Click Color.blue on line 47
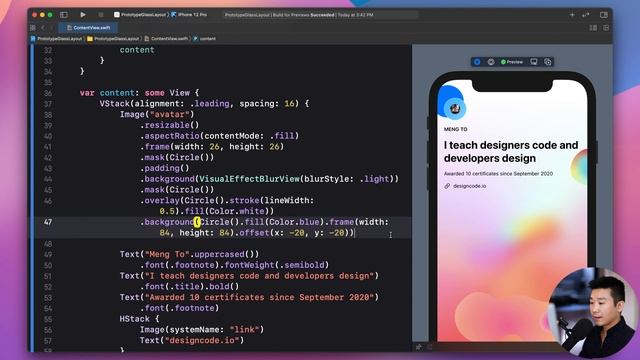The image size is (640, 360). [x=294, y=222]
